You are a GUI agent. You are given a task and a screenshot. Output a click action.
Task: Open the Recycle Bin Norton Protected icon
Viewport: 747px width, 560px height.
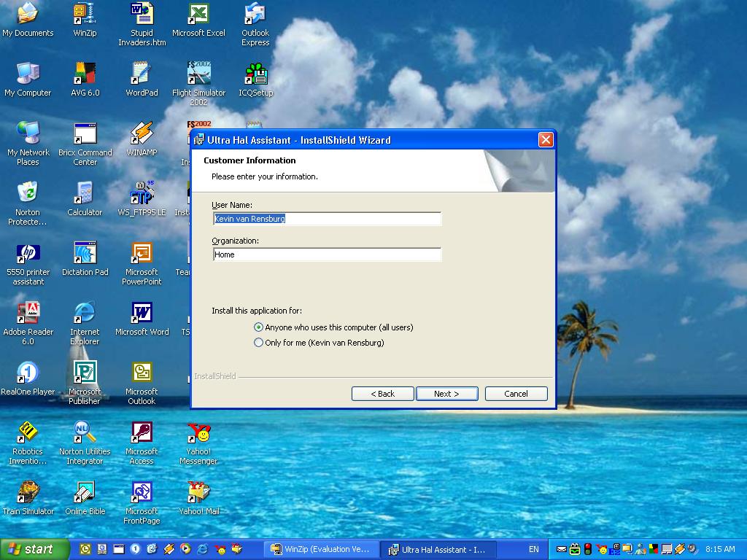pyautogui.click(x=28, y=194)
